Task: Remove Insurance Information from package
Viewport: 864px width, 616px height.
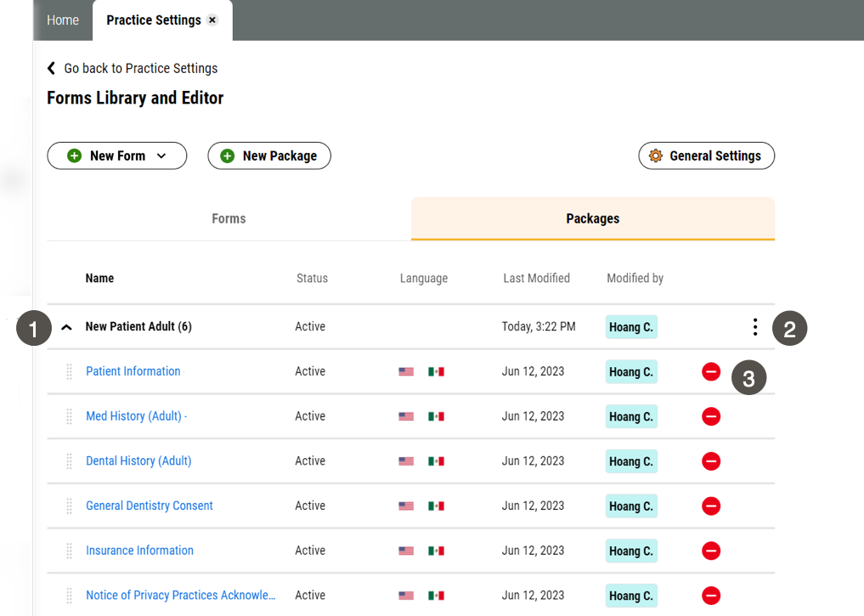Action: [x=711, y=551]
